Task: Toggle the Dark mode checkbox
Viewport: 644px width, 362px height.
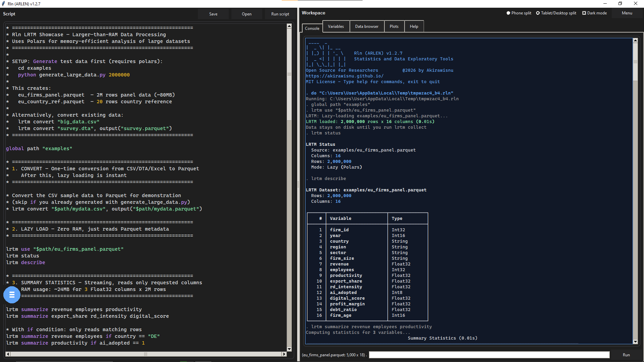Action: click(x=595, y=13)
